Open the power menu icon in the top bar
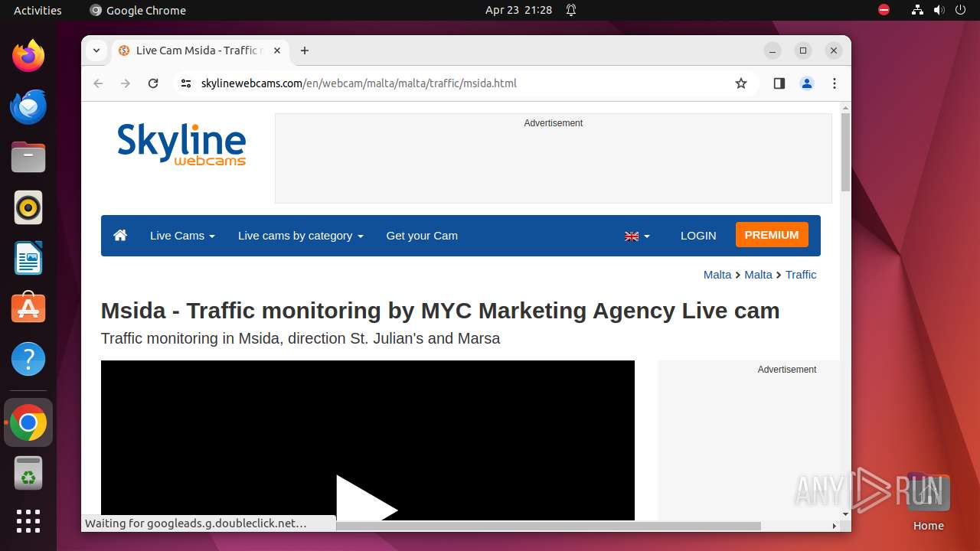Screen dimensions: 980x551 960,10
